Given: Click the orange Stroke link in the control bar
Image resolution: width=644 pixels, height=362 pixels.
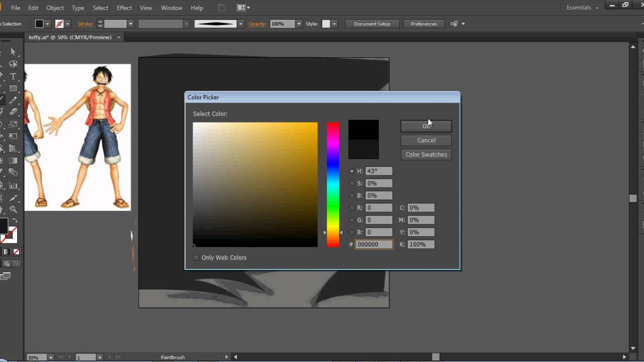Looking at the screenshot, I should coord(85,24).
